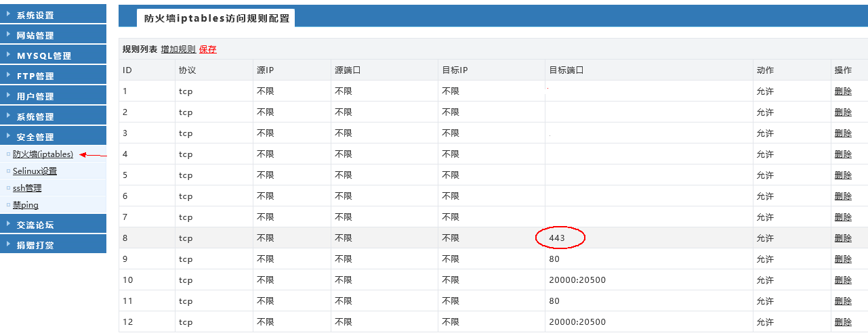Click 允许 action in row 8
This screenshot has height=333, width=868.
[x=765, y=238]
